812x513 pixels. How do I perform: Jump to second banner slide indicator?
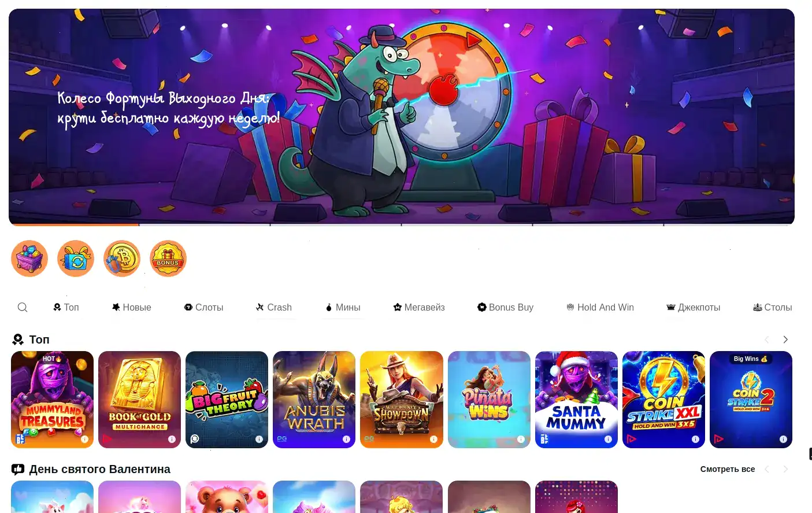tap(205, 224)
